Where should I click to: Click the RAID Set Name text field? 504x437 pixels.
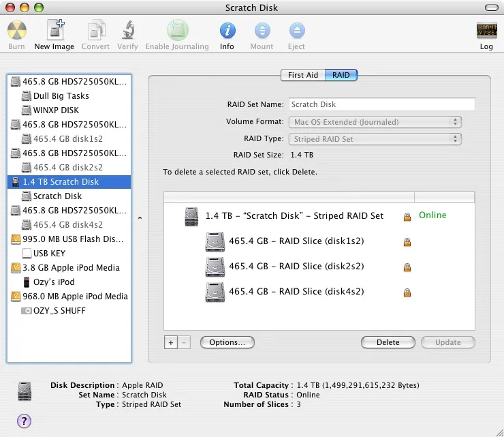tap(381, 104)
